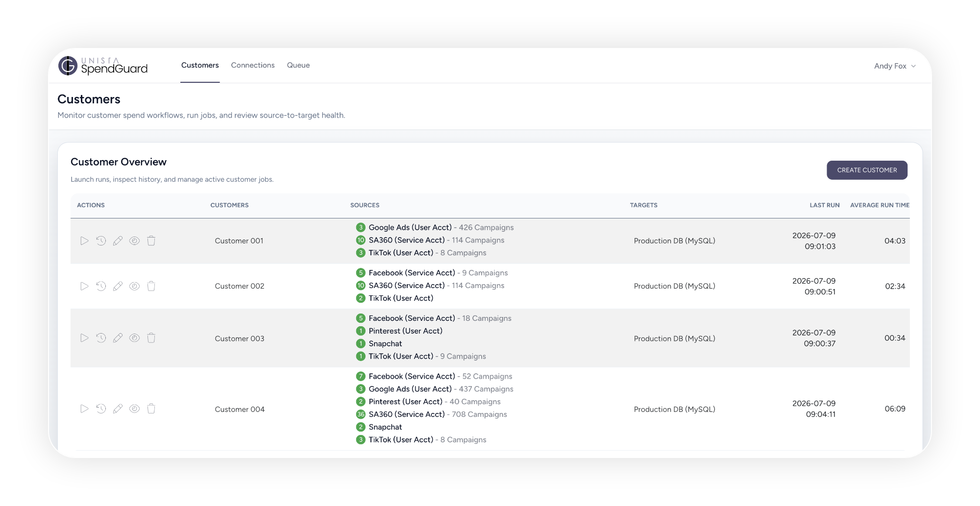
Task: Edit Customer 001 with the pencil icon
Action: tap(118, 241)
